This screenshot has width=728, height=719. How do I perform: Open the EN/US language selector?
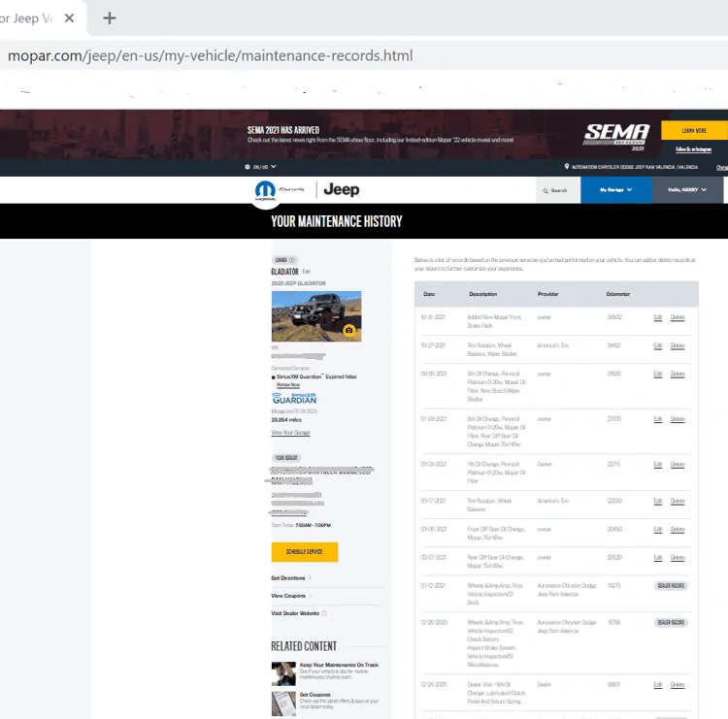[x=260, y=167]
